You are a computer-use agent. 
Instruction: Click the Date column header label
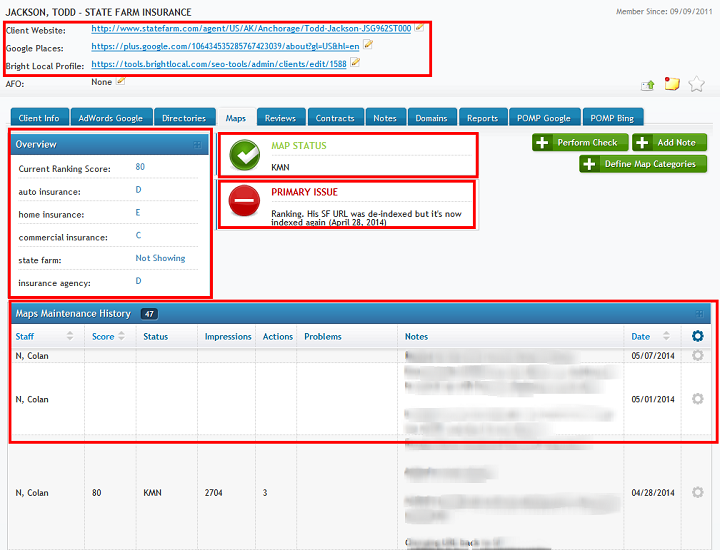click(x=641, y=337)
